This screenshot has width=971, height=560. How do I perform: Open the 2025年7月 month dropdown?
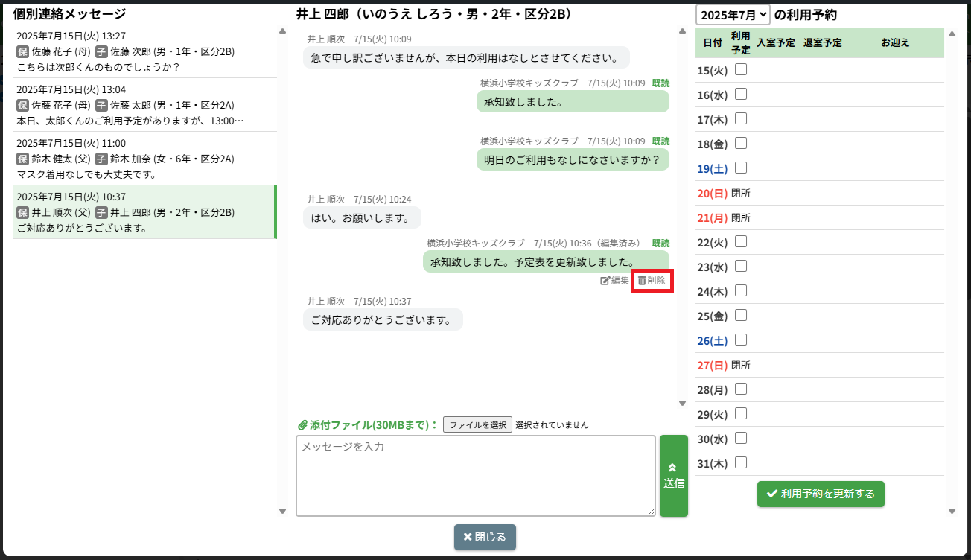733,14
